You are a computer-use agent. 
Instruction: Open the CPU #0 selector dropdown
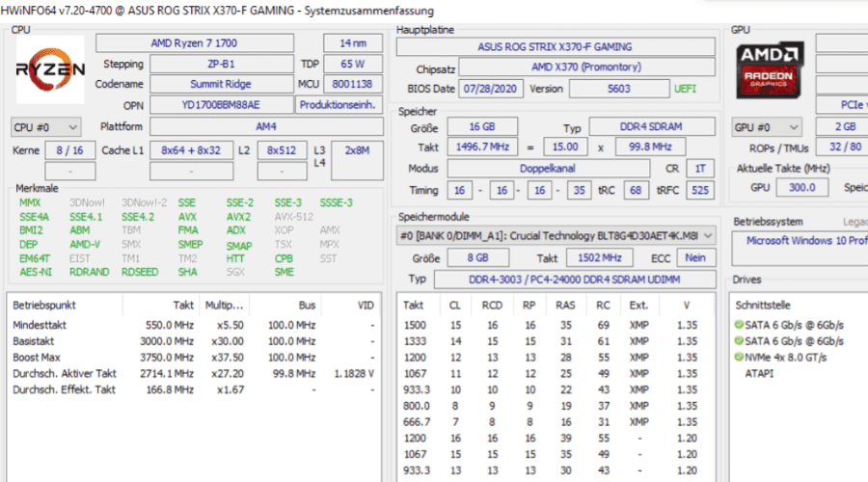tap(46, 127)
